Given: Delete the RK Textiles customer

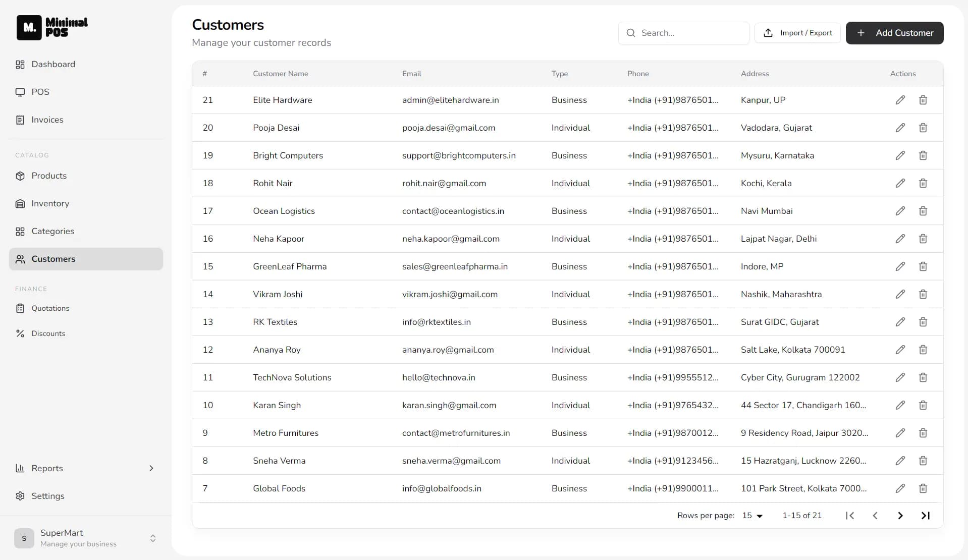Looking at the screenshot, I should pyautogui.click(x=923, y=322).
